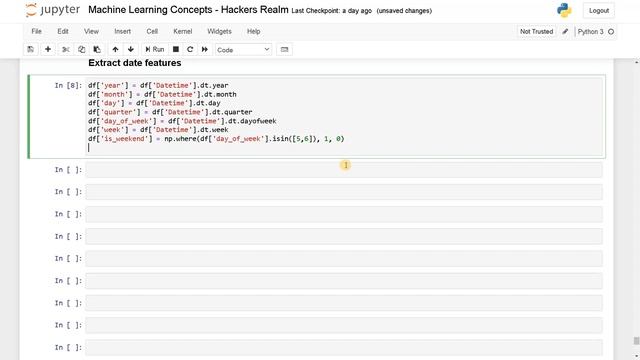Screen dimensions: 640x360
Task: Open the Insert menu
Action: pos(122,31)
